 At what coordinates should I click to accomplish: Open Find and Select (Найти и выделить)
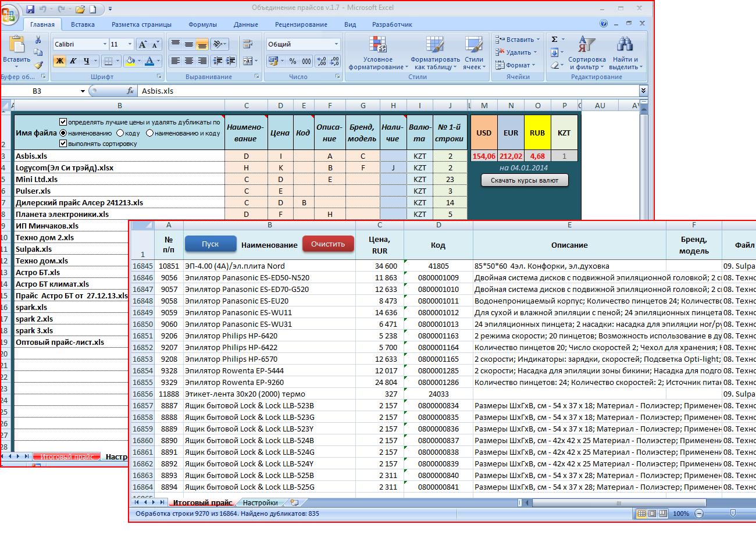coord(625,53)
